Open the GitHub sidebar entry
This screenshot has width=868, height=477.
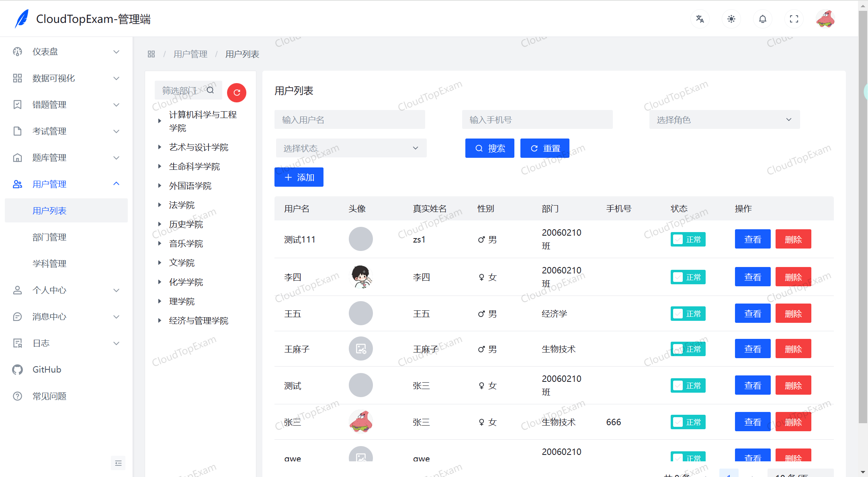click(47, 369)
